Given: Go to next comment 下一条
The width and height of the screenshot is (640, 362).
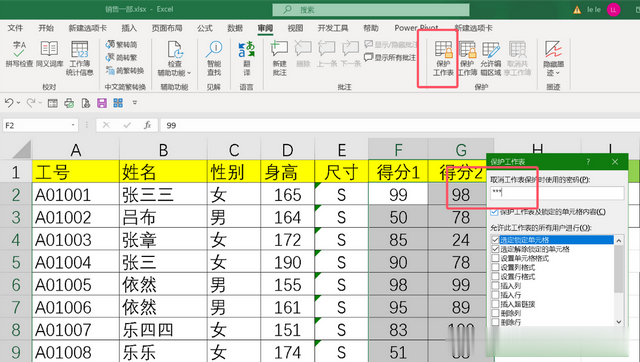Looking at the screenshot, I should pyautogui.click(x=351, y=54).
